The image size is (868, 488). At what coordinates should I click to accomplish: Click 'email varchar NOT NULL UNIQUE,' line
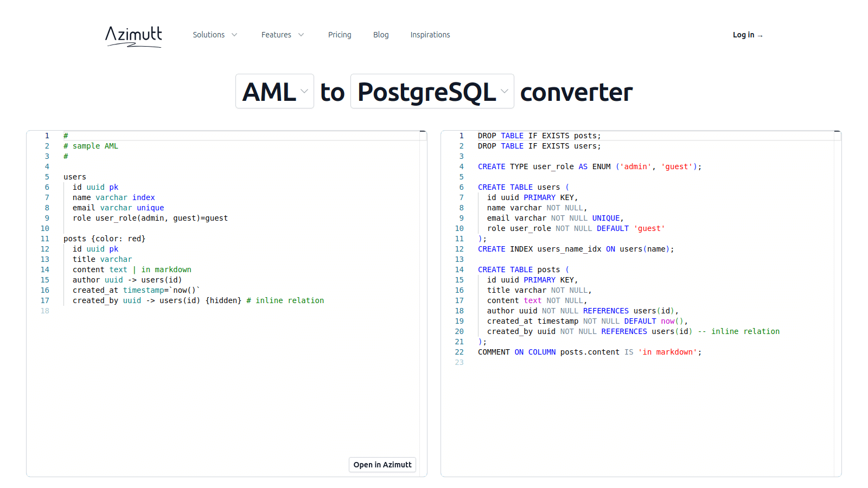[x=556, y=218]
